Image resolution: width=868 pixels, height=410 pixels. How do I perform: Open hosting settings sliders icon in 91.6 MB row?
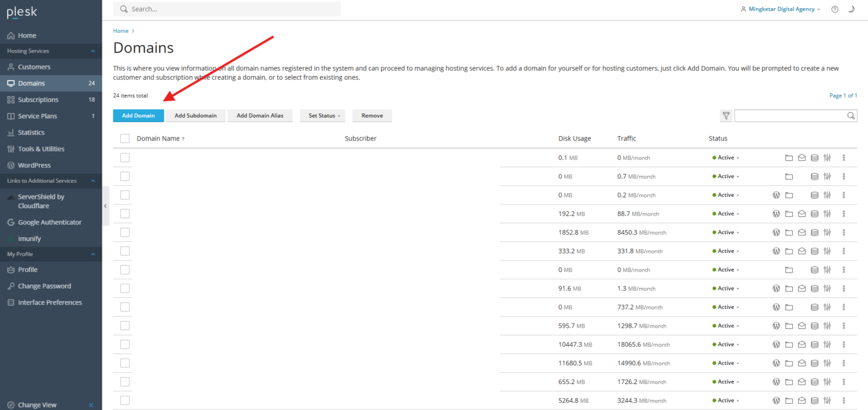(x=827, y=289)
